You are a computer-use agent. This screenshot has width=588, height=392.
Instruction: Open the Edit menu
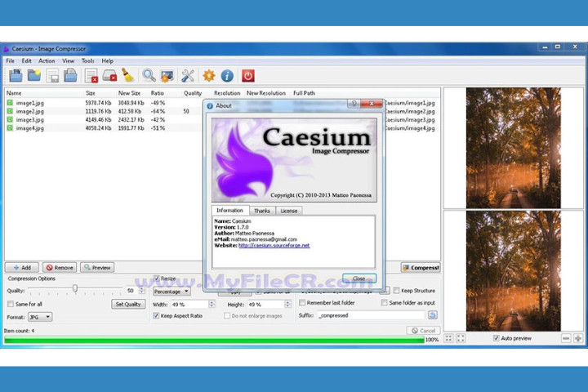coord(26,60)
